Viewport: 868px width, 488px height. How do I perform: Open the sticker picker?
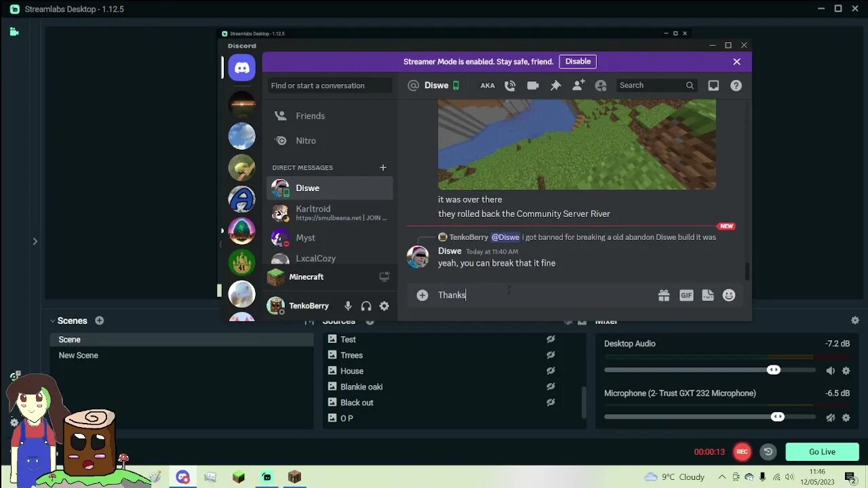[708, 295]
